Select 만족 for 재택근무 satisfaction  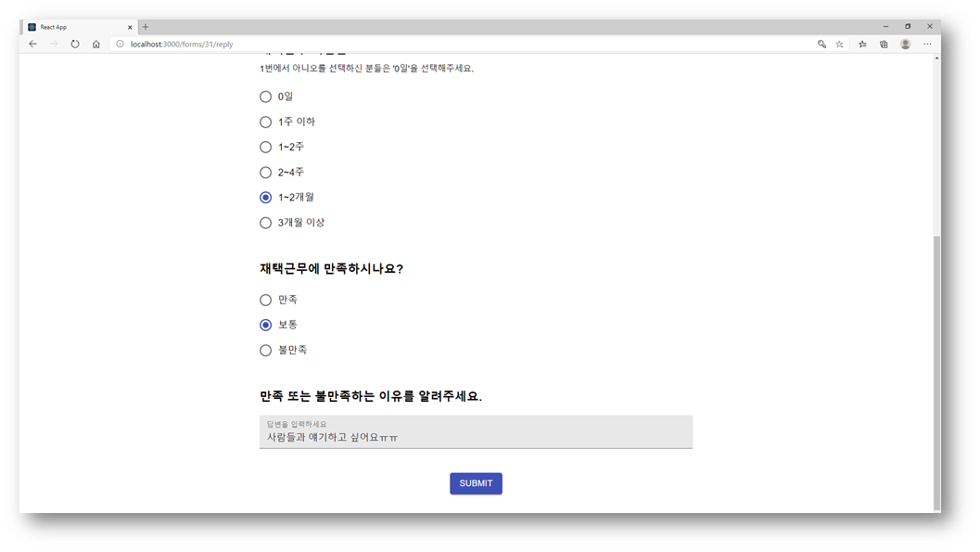[x=265, y=300]
